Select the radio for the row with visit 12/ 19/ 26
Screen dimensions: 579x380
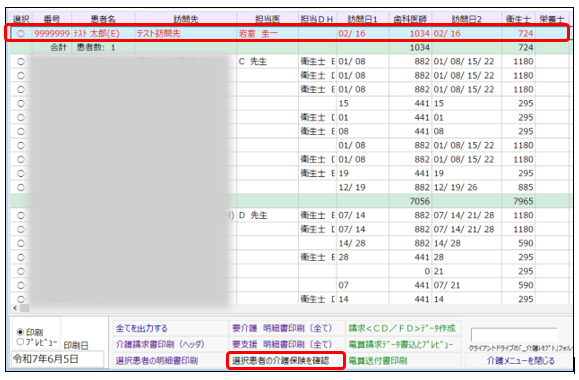[x=21, y=187]
